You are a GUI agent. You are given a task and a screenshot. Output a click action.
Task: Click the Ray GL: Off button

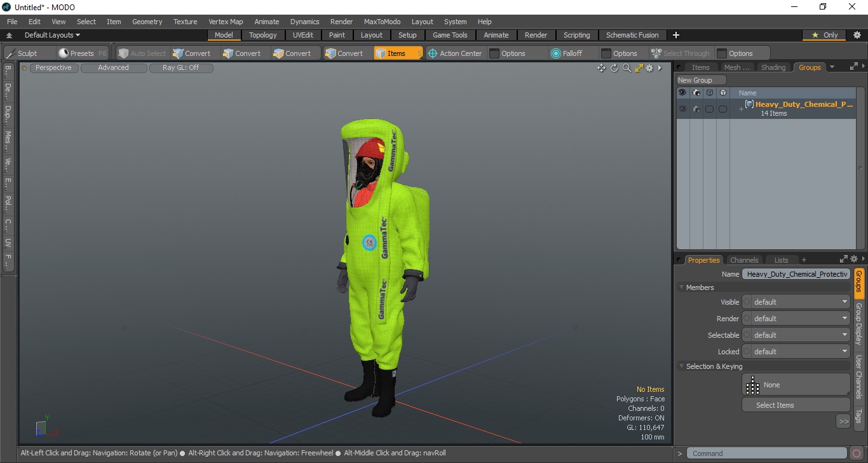tap(180, 67)
